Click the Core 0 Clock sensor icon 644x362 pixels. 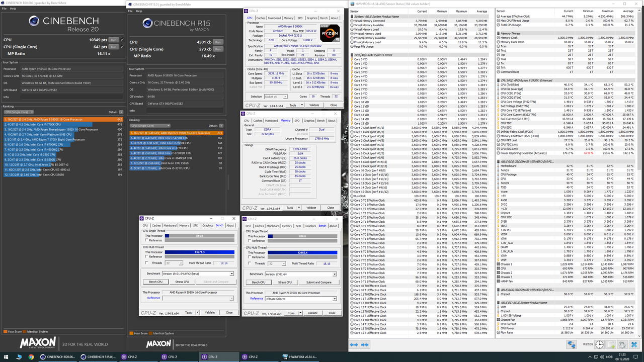[x=352, y=128]
